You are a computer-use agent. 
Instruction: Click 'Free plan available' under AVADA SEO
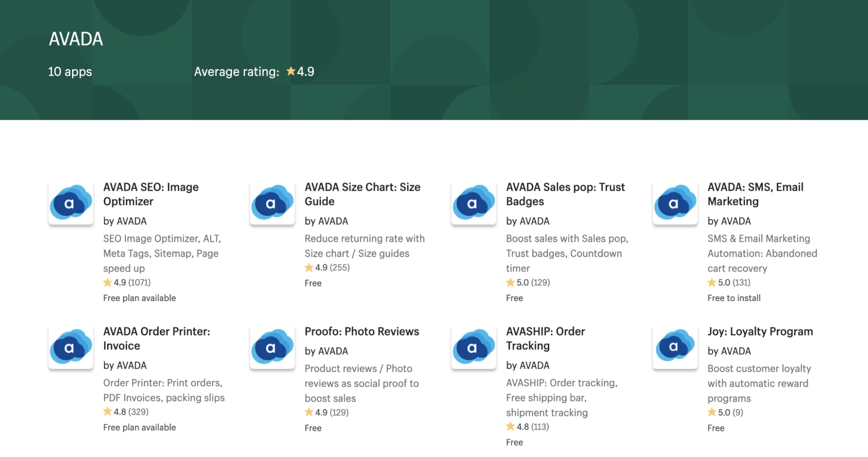pos(139,298)
